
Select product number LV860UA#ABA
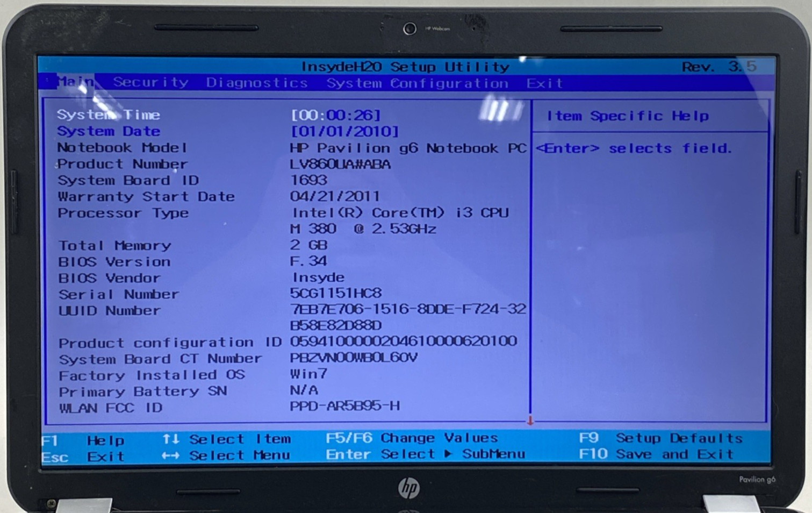point(340,164)
